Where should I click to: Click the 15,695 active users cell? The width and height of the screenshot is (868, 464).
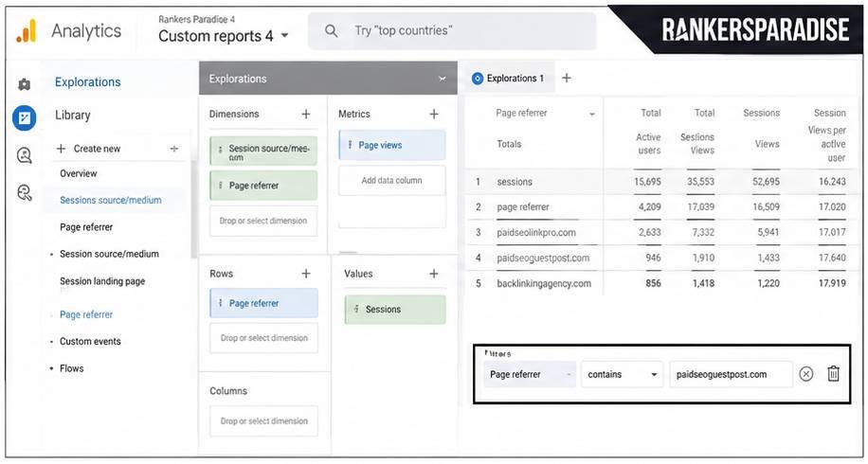(647, 182)
